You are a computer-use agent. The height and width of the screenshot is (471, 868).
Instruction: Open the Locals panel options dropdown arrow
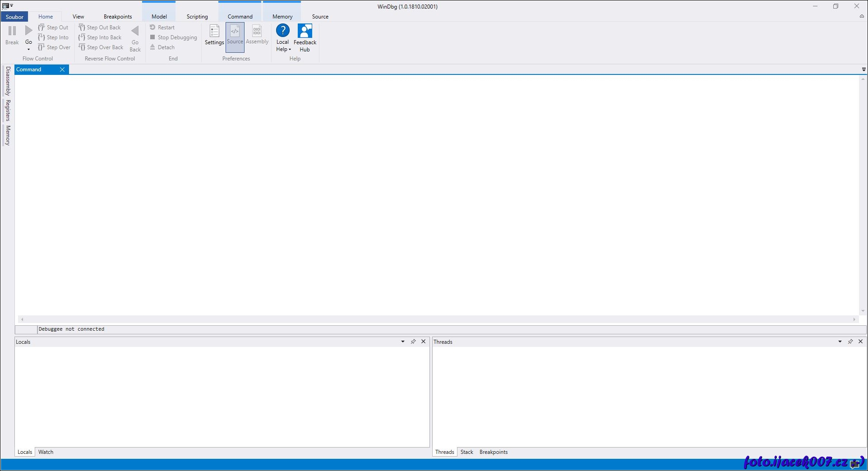click(x=402, y=342)
